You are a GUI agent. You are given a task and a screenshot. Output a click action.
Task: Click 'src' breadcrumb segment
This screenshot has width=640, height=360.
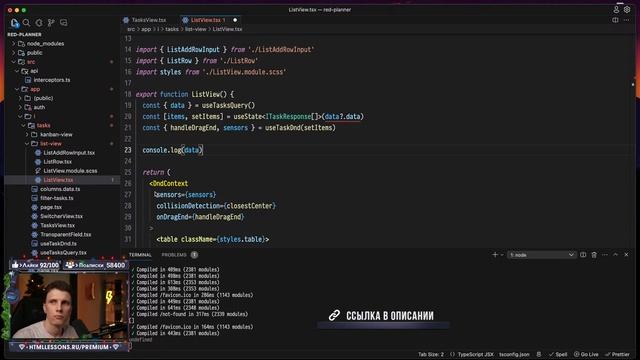[x=131, y=29]
